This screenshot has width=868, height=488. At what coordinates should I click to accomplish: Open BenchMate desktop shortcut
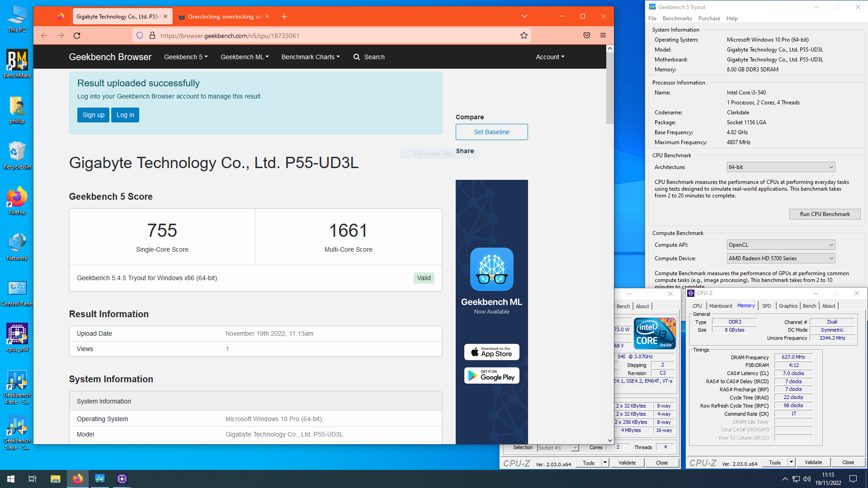(x=17, y=64)
